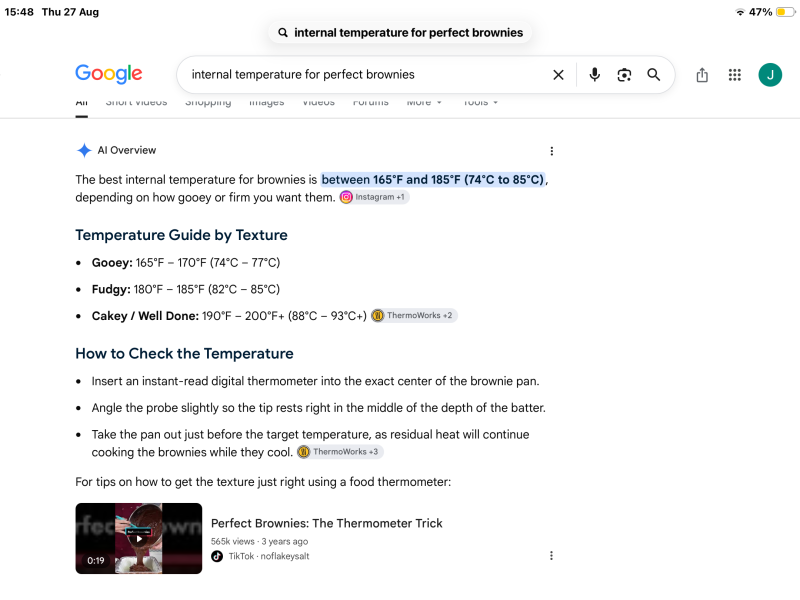Open Perfect Brownies: The Thermometer Trick link

[x=327, y=523]
